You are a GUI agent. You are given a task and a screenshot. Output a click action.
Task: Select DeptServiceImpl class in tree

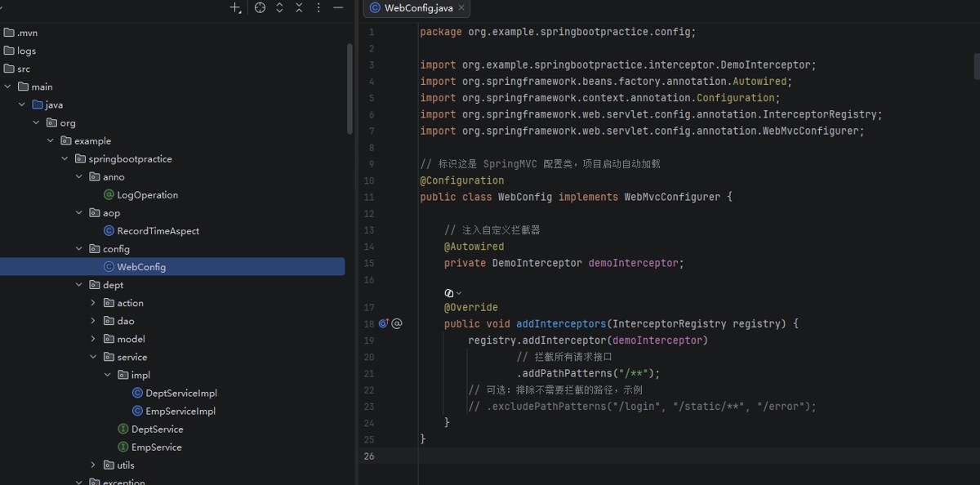coord(180,394)
